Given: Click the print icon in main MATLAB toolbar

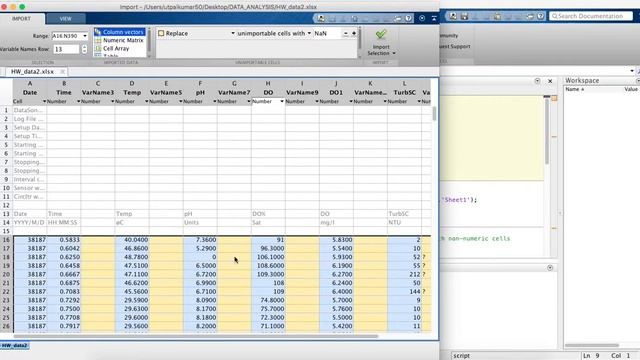Looking at the screenshot, I should pos(530,16).
